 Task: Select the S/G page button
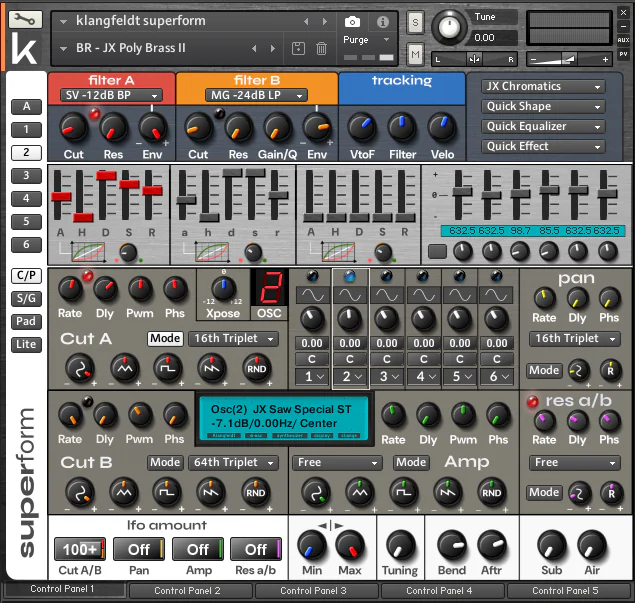click(x=26, y=298)
